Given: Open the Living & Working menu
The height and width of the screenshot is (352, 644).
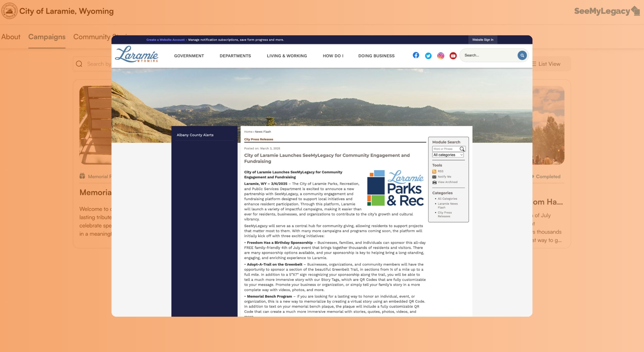Looking at the screenshot, I should (x=287, y=56).
